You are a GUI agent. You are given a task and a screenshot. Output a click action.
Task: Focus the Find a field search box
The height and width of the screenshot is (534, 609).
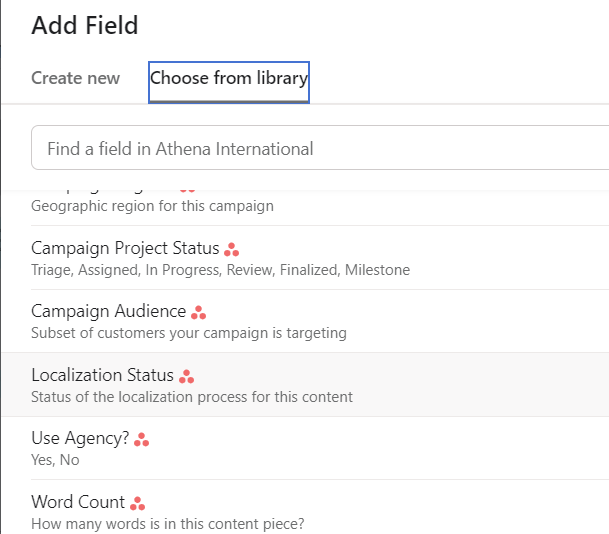coord(320,149)
